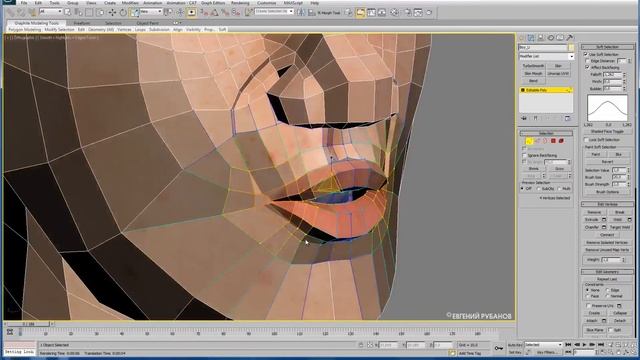Toggle Use Soft Selection checkbox
The width and height of the screenshot is (640, 360).
[586, 54]
